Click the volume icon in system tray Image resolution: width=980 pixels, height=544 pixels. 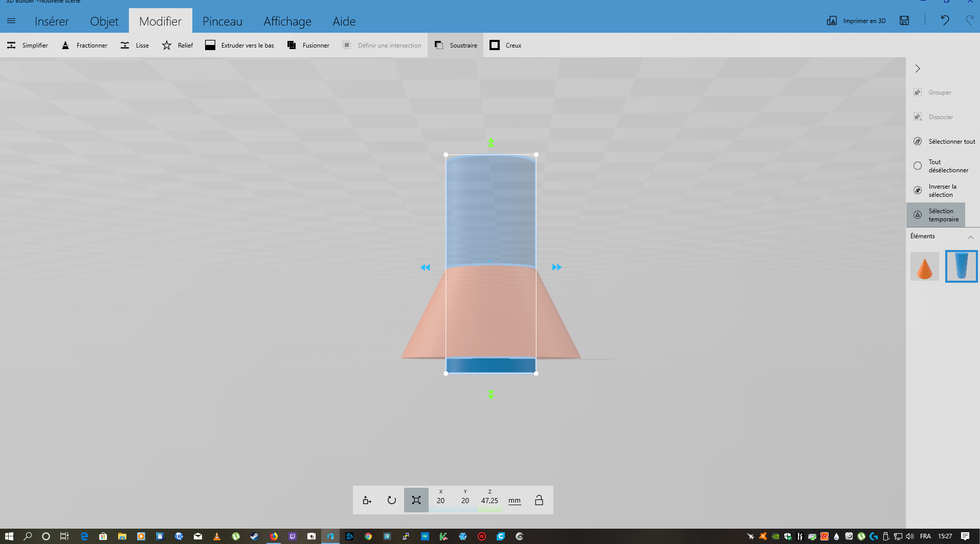point(910,536)
